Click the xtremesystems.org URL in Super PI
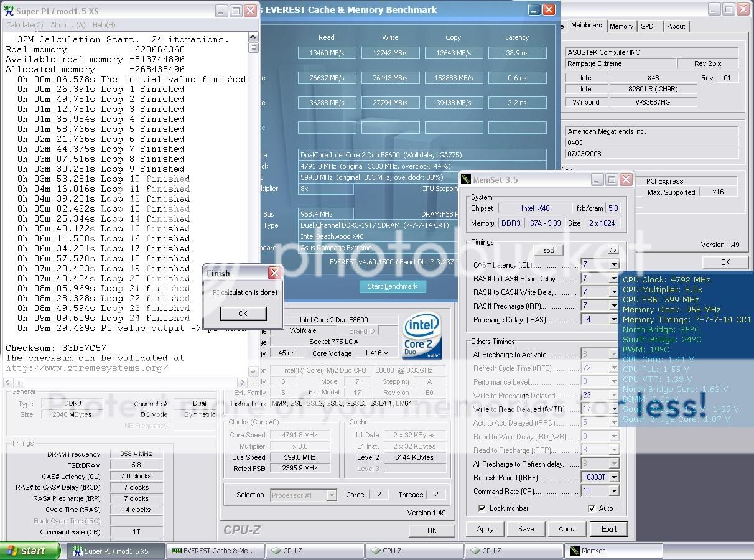This screenshot has height=560, width=754. tap(87, 368)
